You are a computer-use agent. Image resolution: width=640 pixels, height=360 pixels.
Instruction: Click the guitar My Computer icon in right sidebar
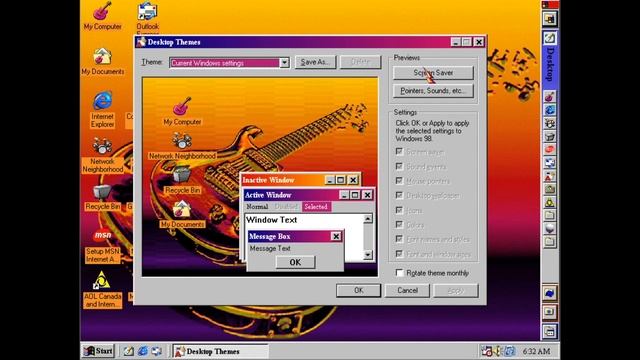(549, 97)
